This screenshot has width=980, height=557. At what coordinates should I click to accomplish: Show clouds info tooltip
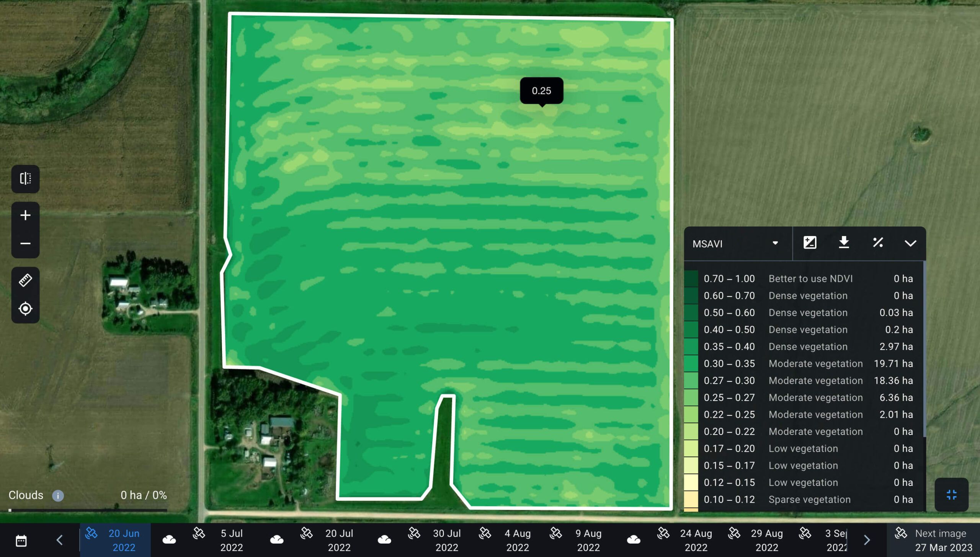58,496
